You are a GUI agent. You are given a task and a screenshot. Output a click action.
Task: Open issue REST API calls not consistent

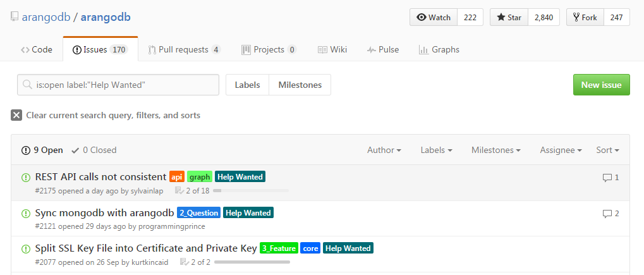coord(100,177)
